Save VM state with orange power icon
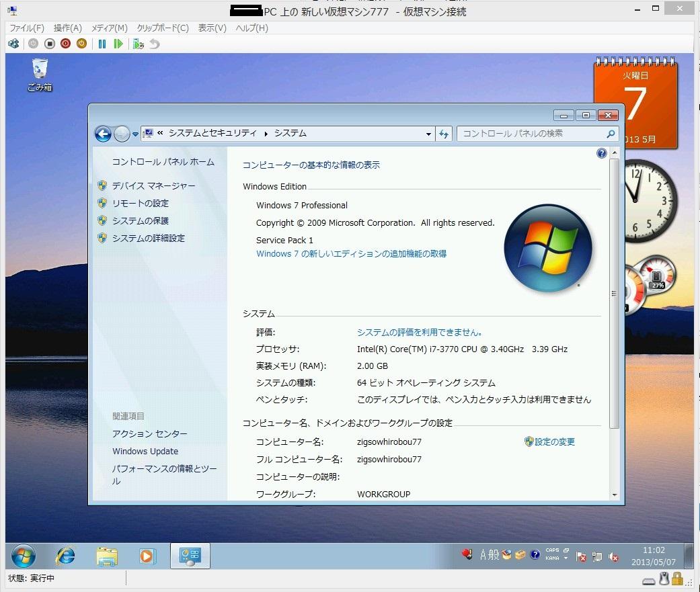This screenshot has height=592, width=700. [x=81, y=44]
